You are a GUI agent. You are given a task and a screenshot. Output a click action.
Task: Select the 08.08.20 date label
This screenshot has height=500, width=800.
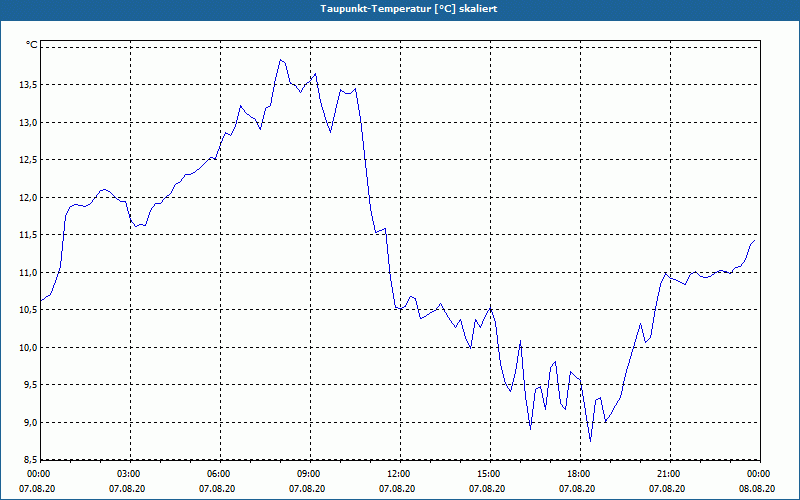click(x=757, y=489)
